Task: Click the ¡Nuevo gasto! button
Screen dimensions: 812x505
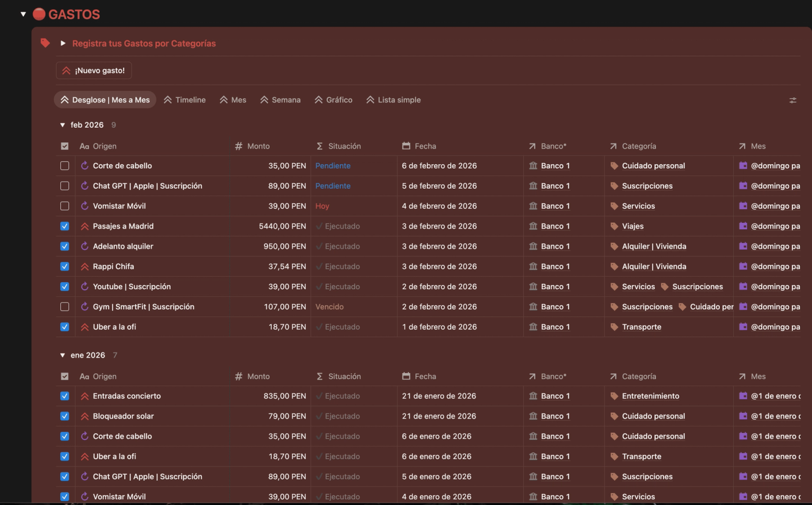Action: (94, 70)
